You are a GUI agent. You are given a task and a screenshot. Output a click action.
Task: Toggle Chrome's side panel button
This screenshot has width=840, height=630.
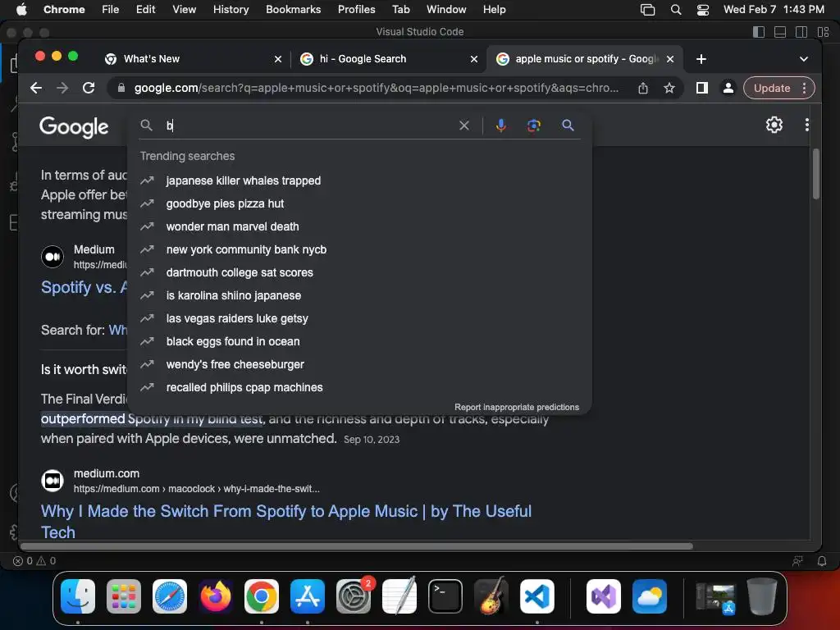[x=702, y=88]
